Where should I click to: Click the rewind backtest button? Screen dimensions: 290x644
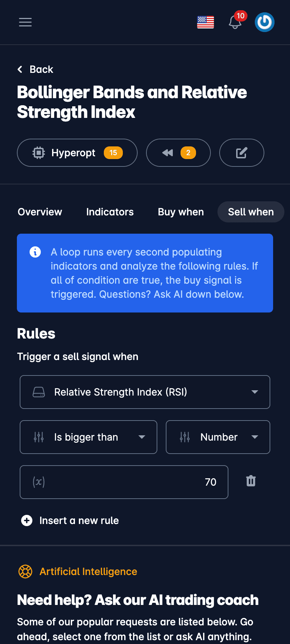178,153
